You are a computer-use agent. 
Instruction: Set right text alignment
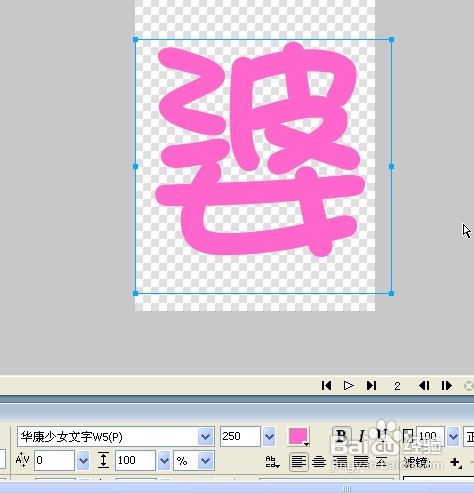pyautogui.click(x=340, y=462)
